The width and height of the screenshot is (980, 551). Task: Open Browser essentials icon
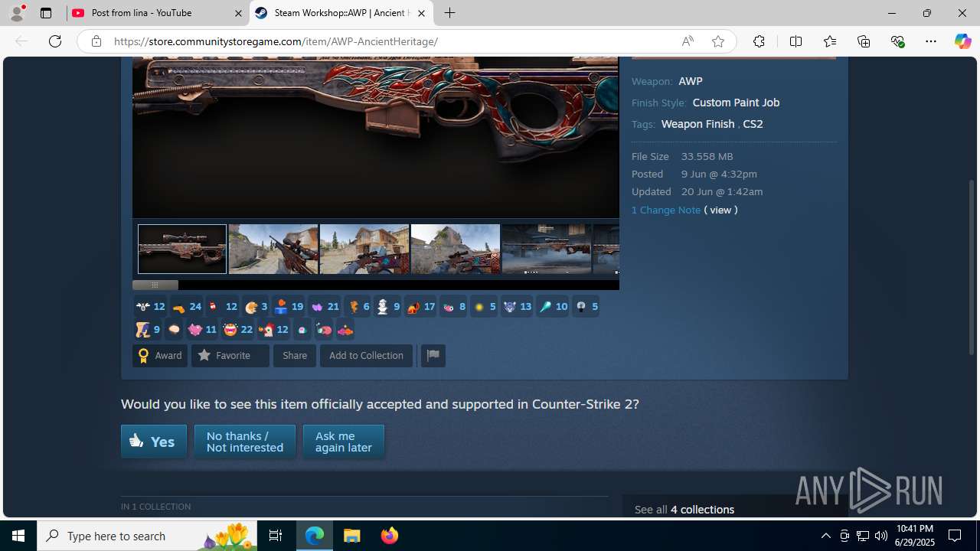click(897, 41)
